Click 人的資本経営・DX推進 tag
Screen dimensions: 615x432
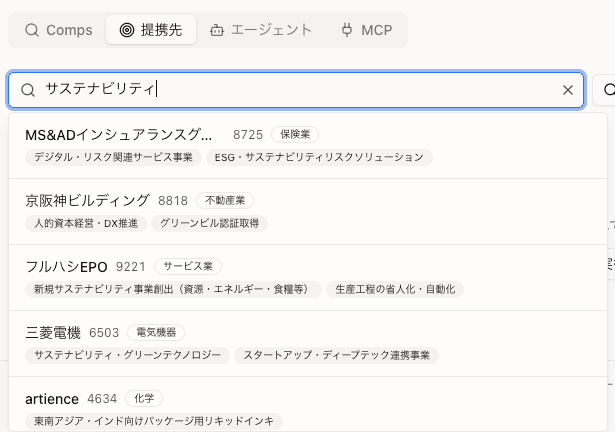(x=86, y=223)
